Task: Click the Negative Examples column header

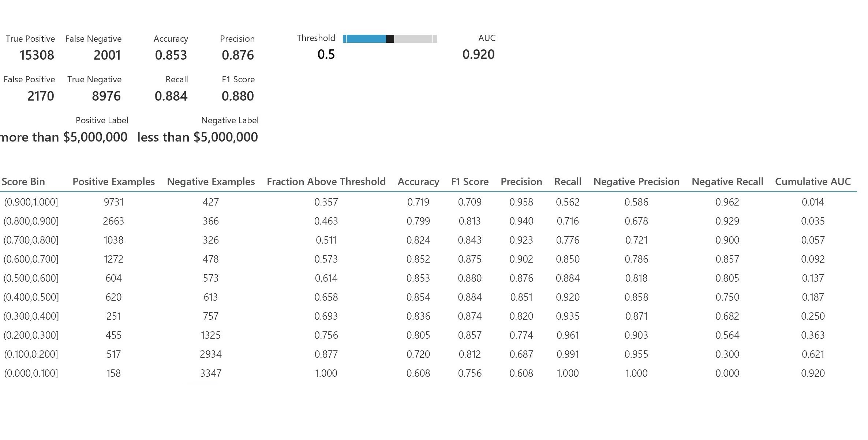Action: [211, 182]
